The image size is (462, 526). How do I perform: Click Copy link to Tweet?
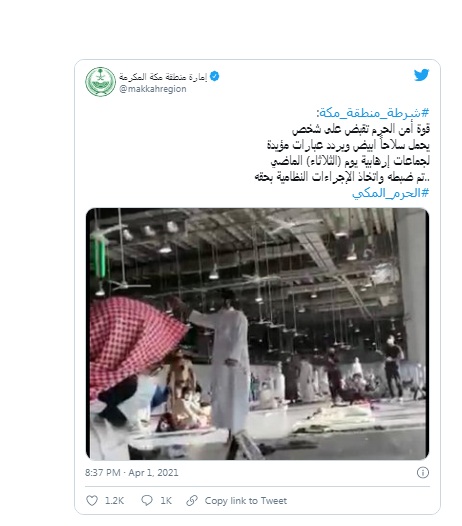[x=246, y=501]
